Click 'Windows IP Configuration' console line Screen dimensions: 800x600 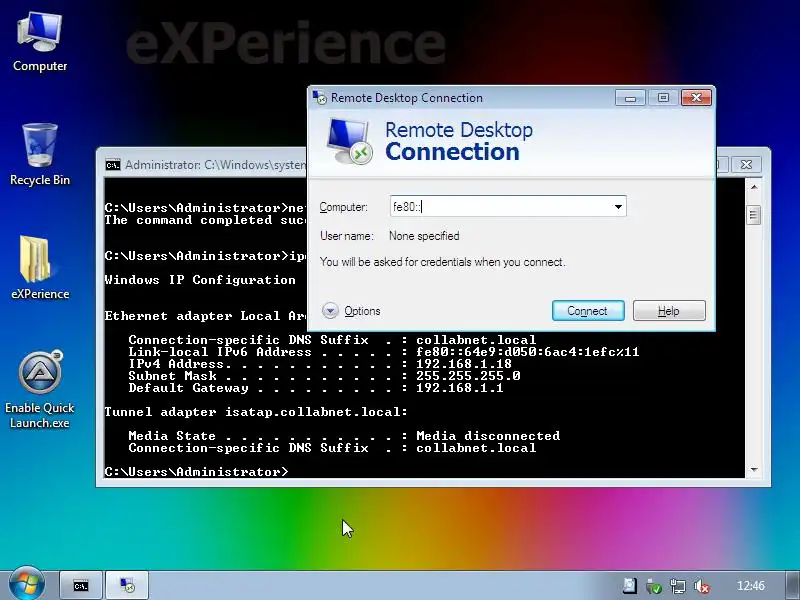click(200, 280)
